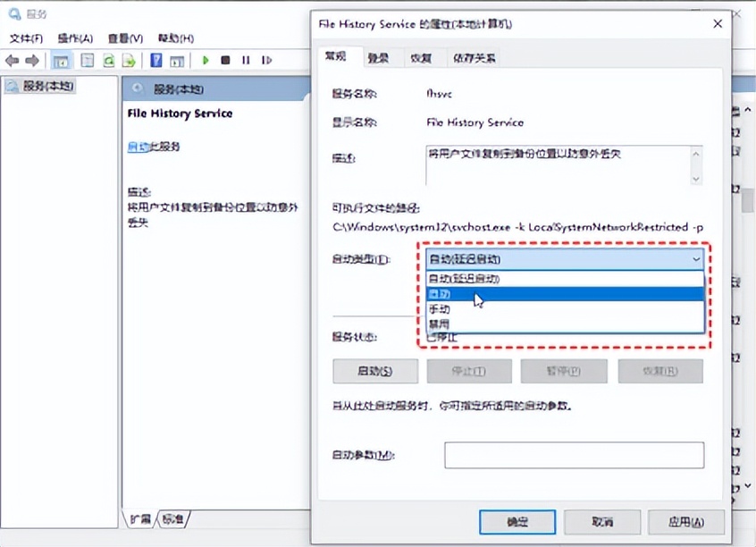Open the 操作(A) menu
This screenshot has height=547, width=756.
75,38
